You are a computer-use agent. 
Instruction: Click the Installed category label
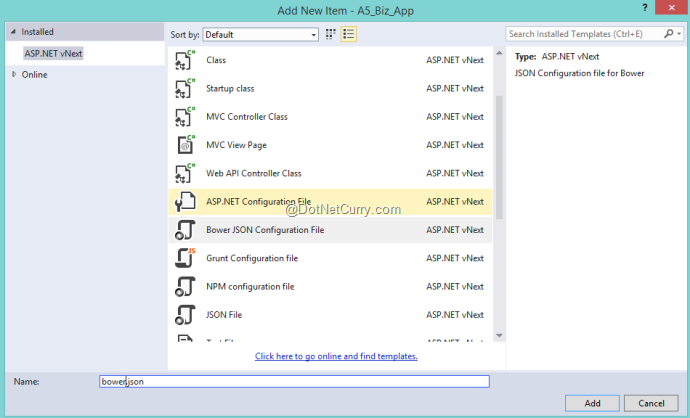(x=37, y=32)
